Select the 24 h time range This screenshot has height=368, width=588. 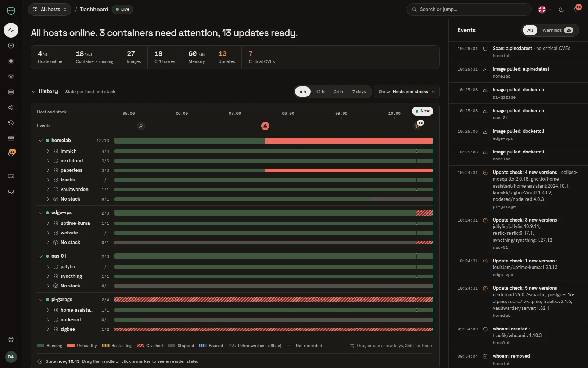338,92
